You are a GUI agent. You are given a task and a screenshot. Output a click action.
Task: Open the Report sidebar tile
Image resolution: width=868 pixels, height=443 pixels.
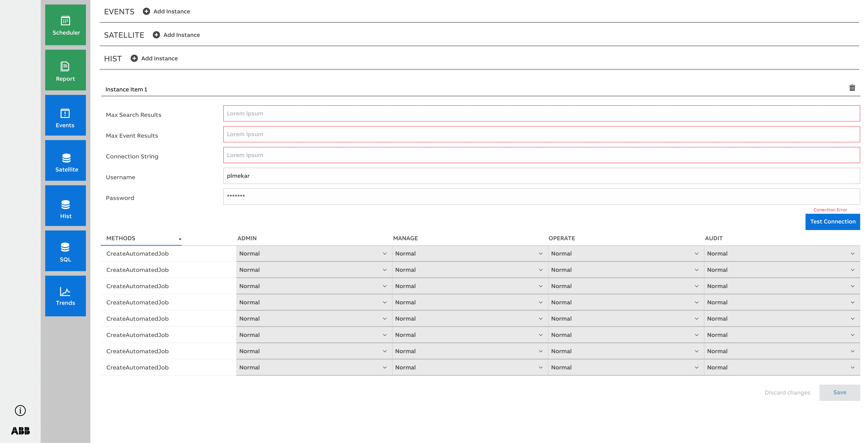[x=65, y=70]
